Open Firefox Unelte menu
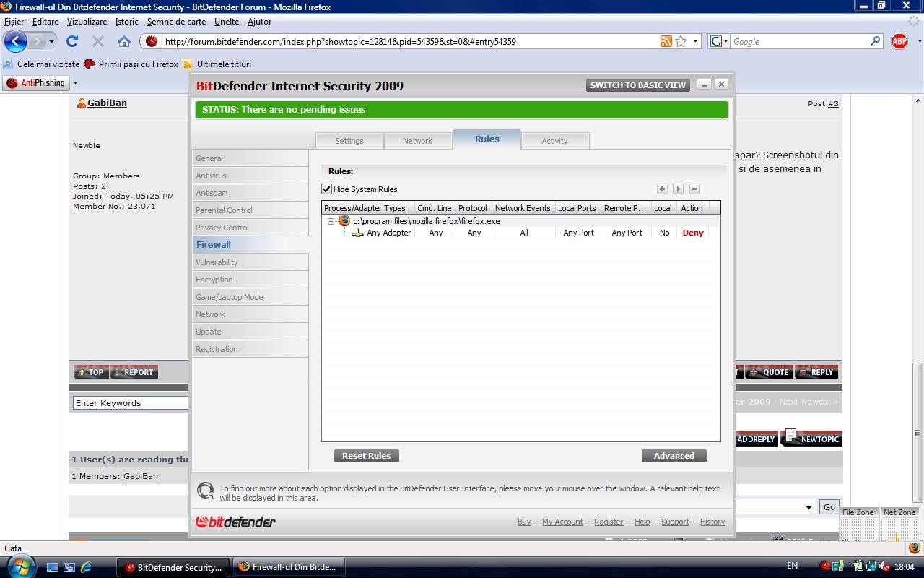Screen dimensions: 924x578 [227, 22]
